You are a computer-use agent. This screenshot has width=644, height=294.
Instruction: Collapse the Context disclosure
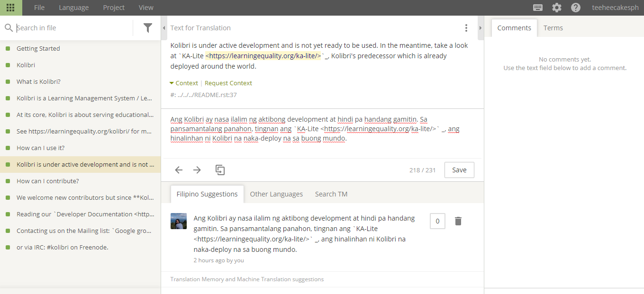point(184,83)
